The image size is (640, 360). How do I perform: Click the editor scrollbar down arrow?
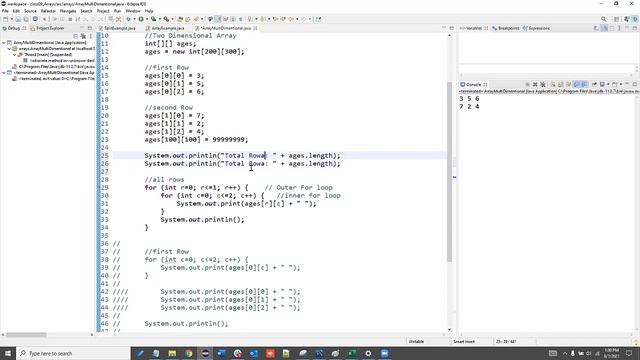[449, 329]
